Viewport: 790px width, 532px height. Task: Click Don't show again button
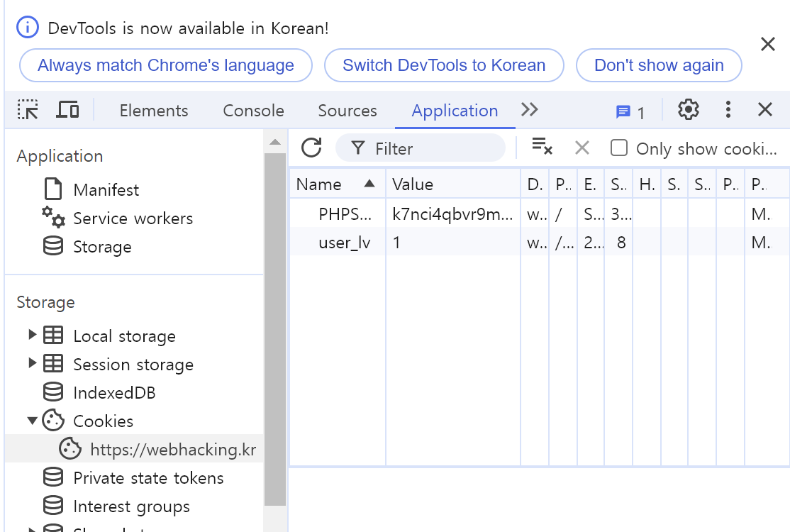[659, 65]
